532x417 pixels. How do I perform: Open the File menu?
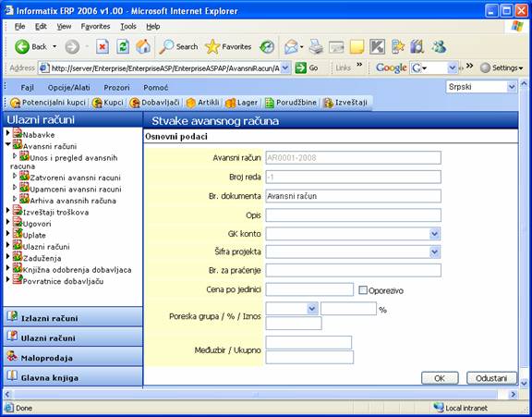coord(19,27)
